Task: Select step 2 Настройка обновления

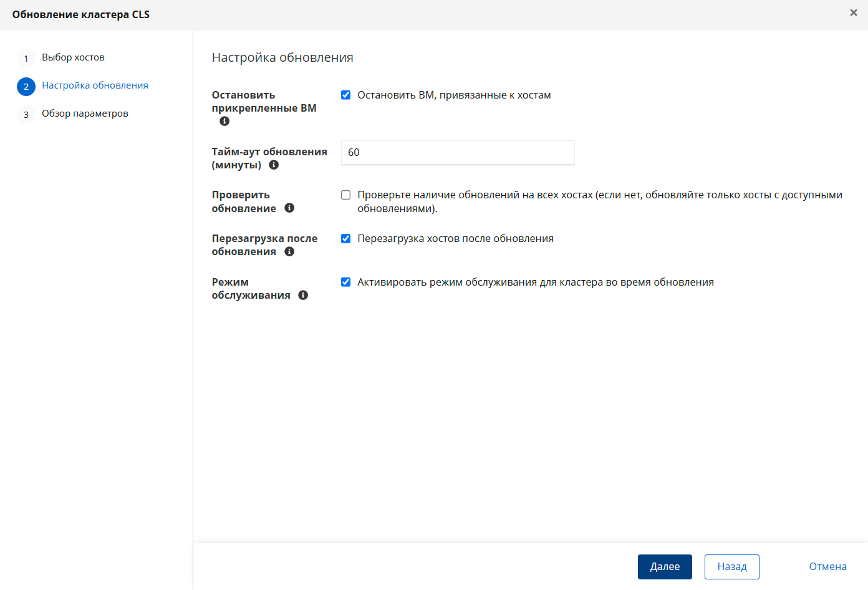Action: pyautogui.click(x=95, y=85)
